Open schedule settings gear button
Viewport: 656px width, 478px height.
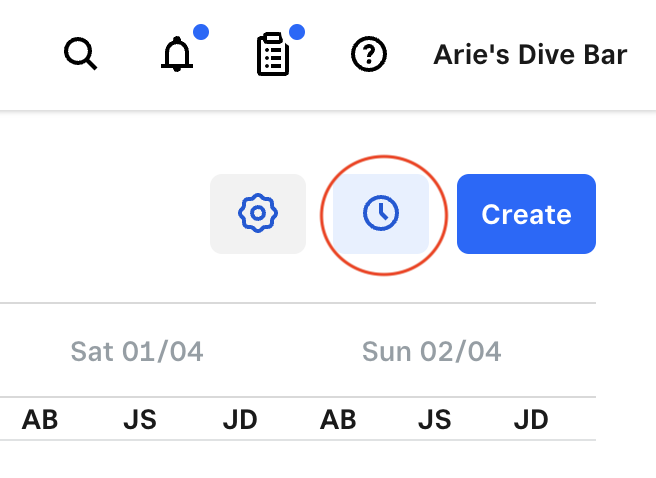pyautogui.click(x=258, y=213)
